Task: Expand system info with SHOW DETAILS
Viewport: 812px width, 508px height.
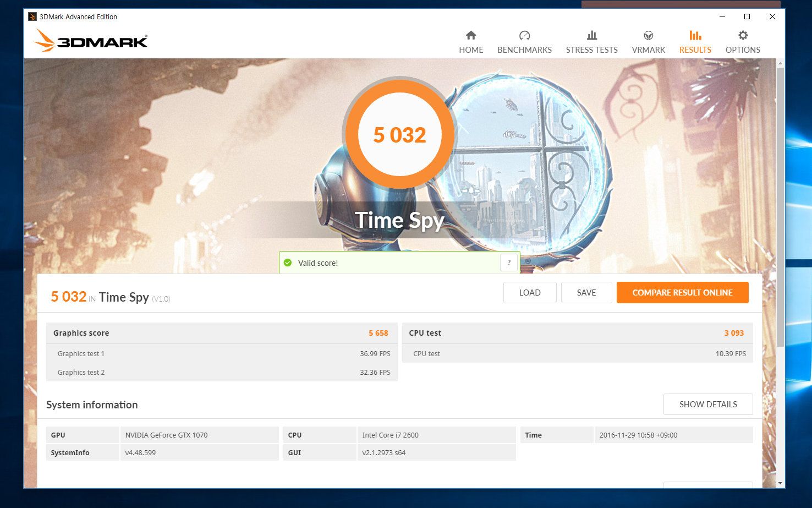Action: [x=707, y=405]
